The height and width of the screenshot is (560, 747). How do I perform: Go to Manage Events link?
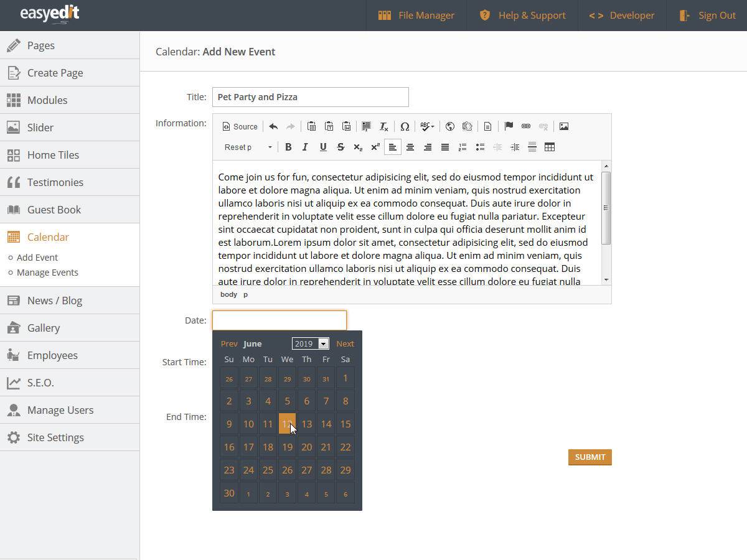pos(47,273)
